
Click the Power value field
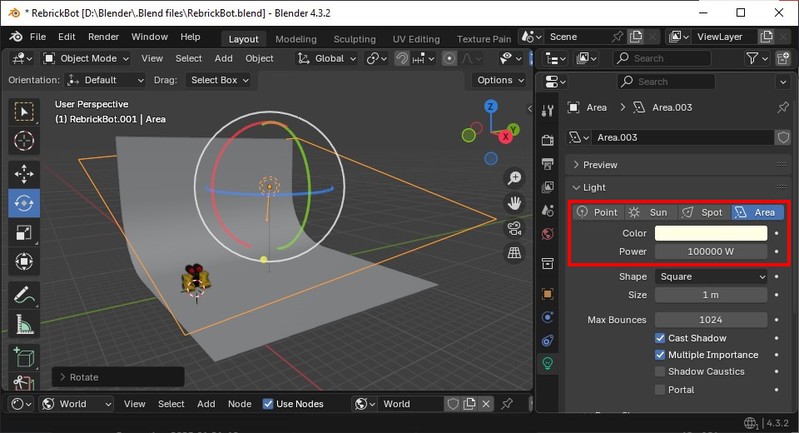tap(711, 251)
